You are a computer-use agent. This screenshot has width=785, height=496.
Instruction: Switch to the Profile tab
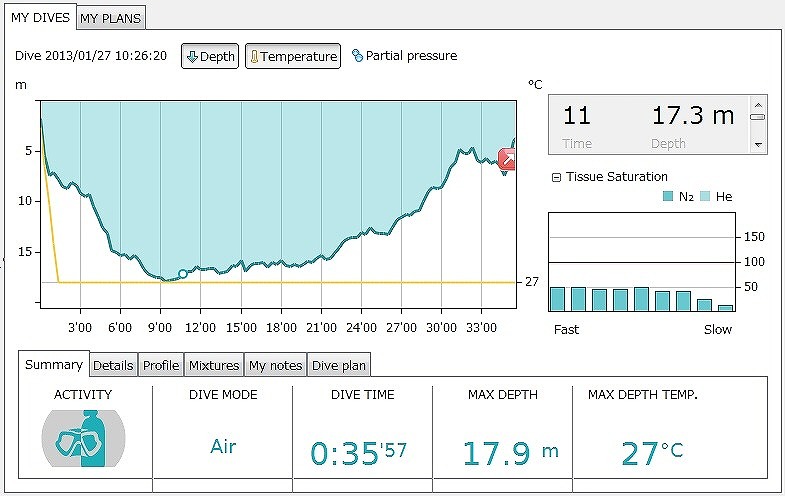tap(161, 365)
